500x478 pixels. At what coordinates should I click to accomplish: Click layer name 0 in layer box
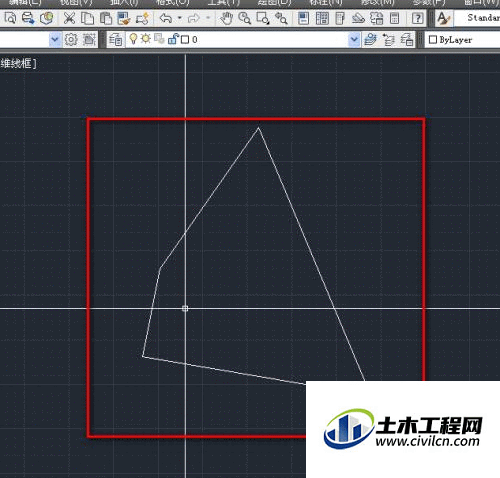click(x=195, y=40)
